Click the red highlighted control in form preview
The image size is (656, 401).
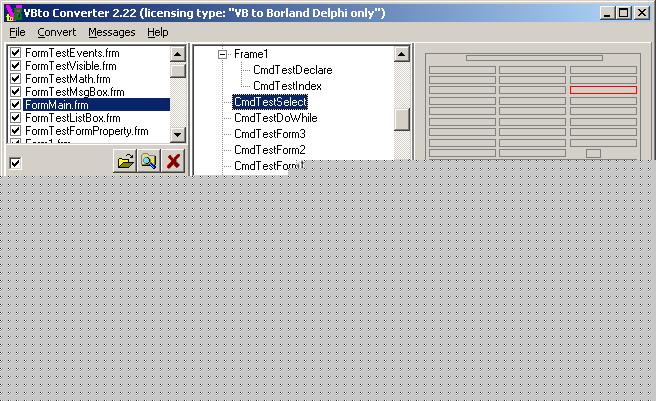603,90
